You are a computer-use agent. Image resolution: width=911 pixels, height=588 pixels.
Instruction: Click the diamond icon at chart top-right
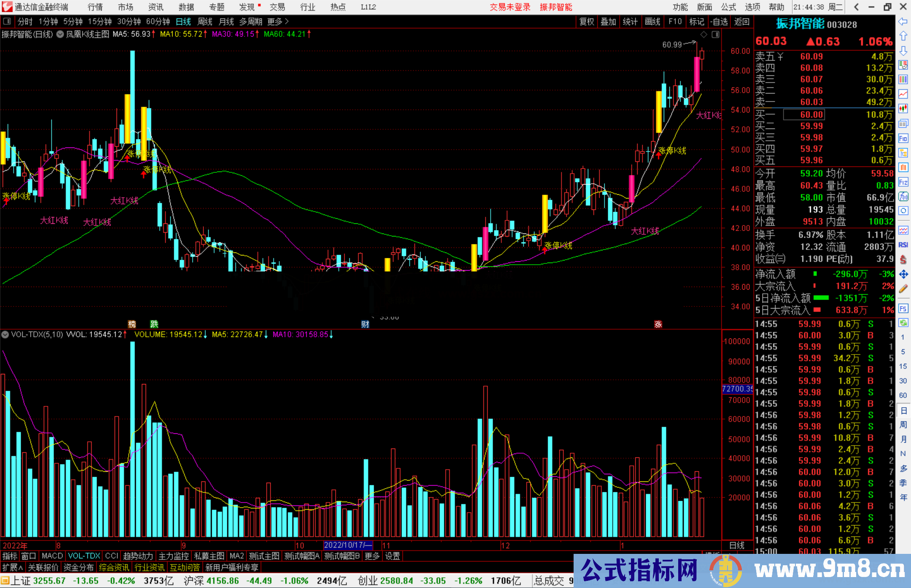pos(703,35)
